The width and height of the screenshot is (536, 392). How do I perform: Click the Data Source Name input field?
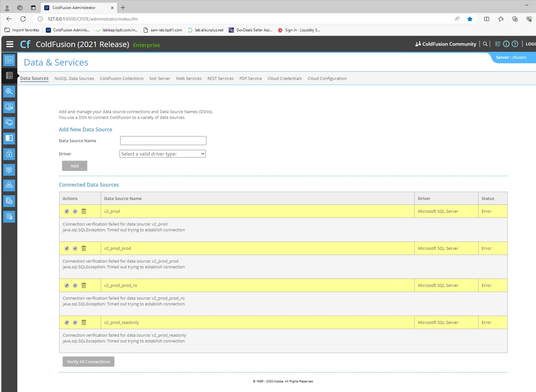point(163,141)
